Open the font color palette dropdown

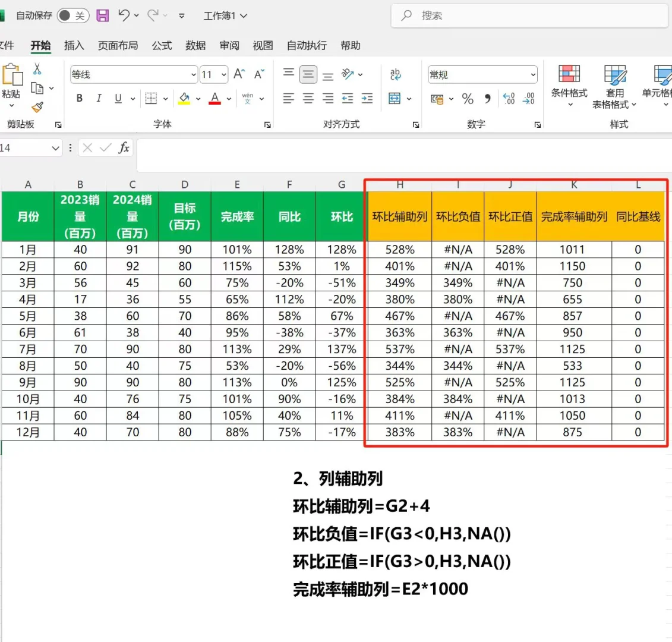pyautogui.click(x=229, y=99)
